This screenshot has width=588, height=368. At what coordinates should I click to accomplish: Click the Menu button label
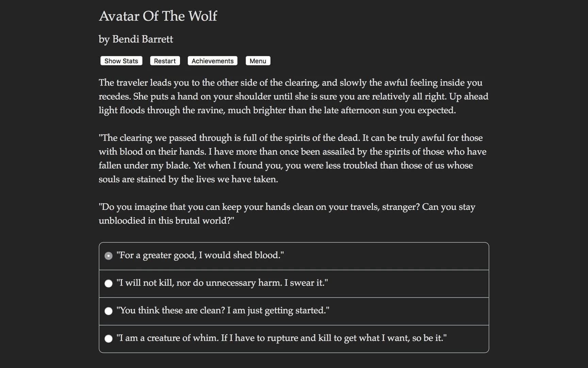point(258,61)
